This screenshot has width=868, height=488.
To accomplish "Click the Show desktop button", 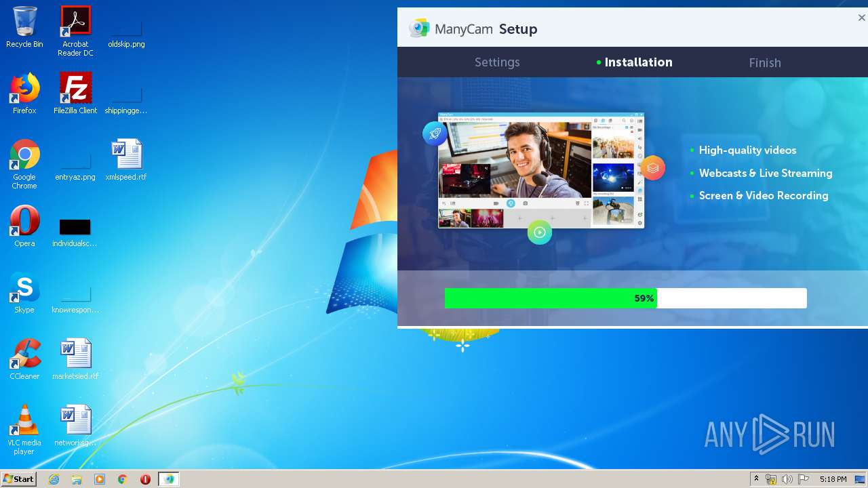I will tap(861, 479).
